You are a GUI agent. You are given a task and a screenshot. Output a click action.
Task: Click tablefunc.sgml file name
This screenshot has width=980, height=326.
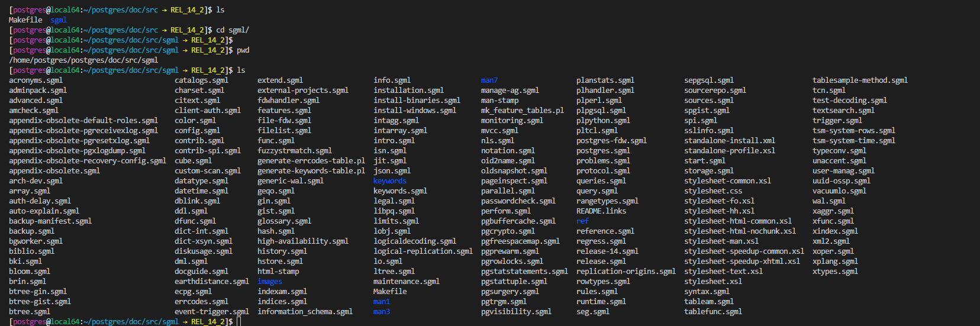coord(713,312)
